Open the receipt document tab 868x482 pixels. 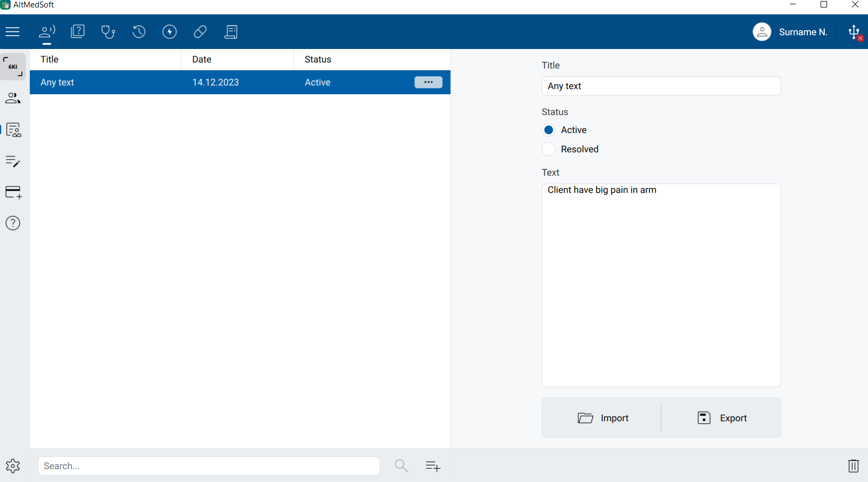[231, 32]
